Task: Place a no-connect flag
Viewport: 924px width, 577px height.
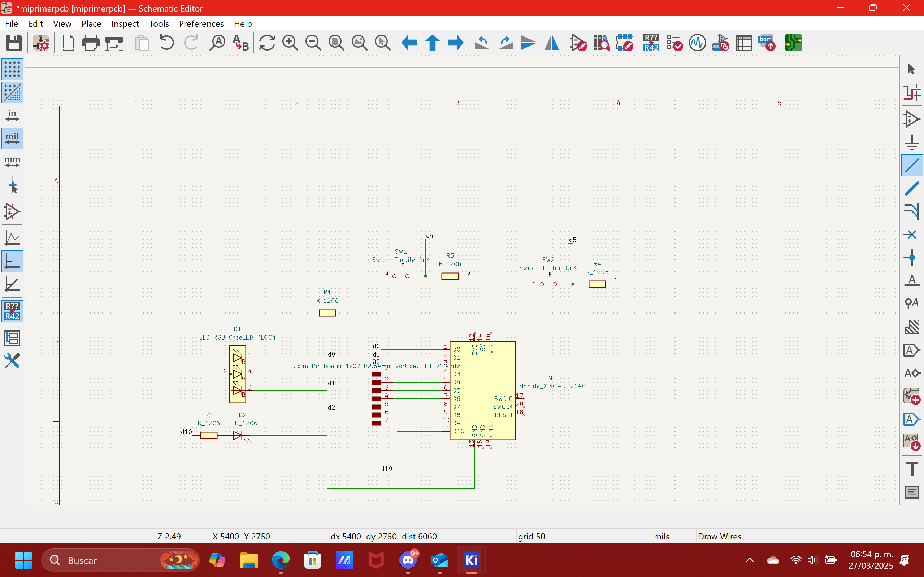Action: tap(912, 234)
